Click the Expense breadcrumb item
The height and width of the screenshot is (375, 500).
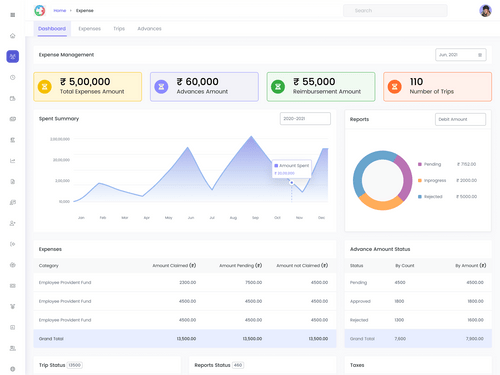pyautogui.click(x=85, y=11)
